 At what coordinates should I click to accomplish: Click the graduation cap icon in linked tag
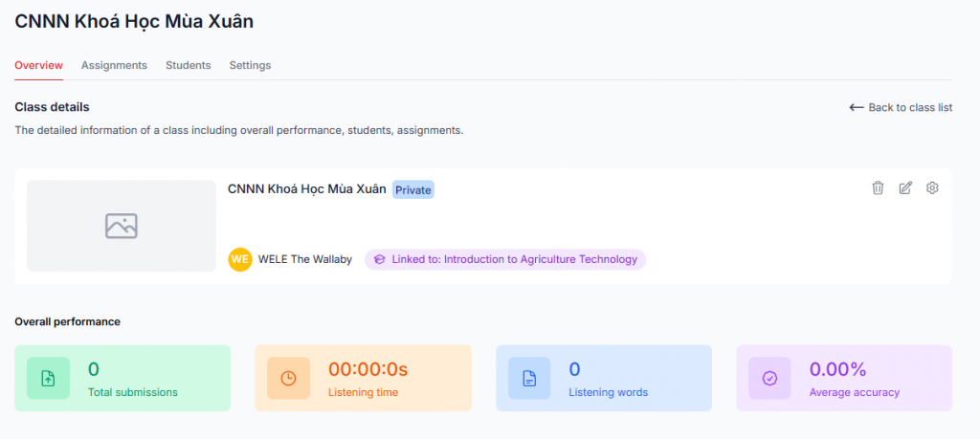pos(380,259)
